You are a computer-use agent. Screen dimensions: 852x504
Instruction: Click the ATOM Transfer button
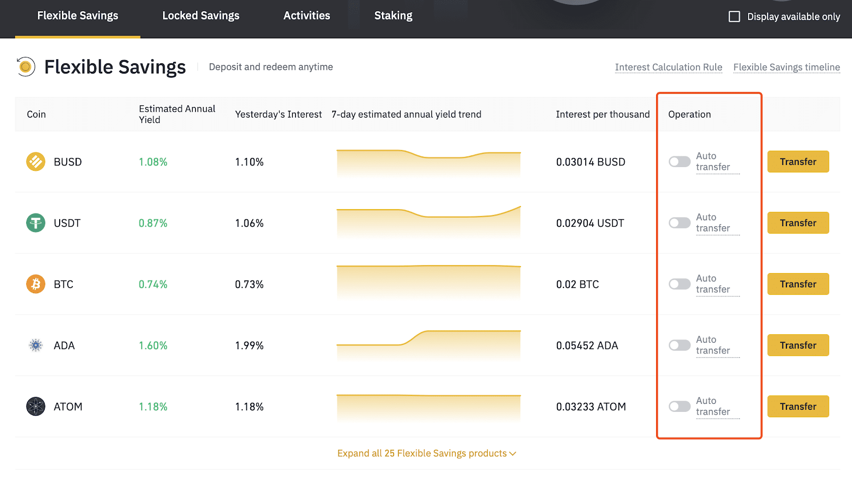tap(798, 406)
